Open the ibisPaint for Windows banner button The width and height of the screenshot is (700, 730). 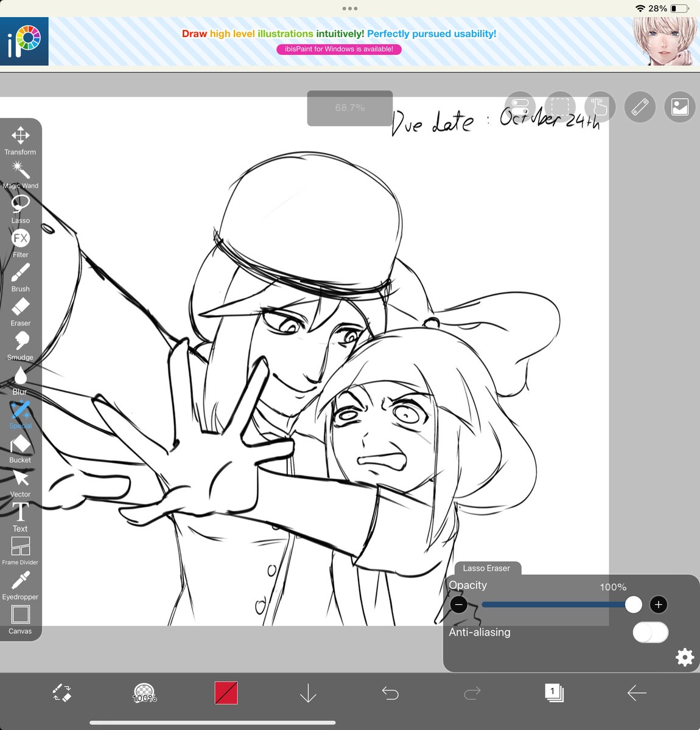pyautogui.click(x=339, y=49)
